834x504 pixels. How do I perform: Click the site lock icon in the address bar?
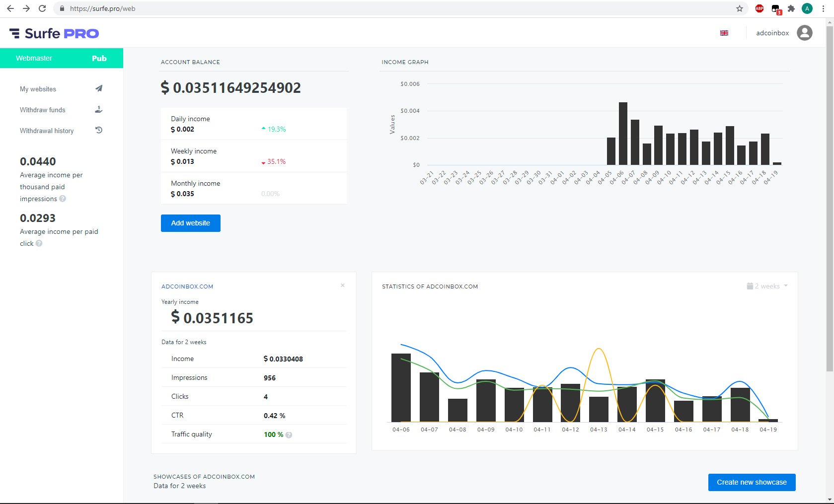tap(62, 8)
